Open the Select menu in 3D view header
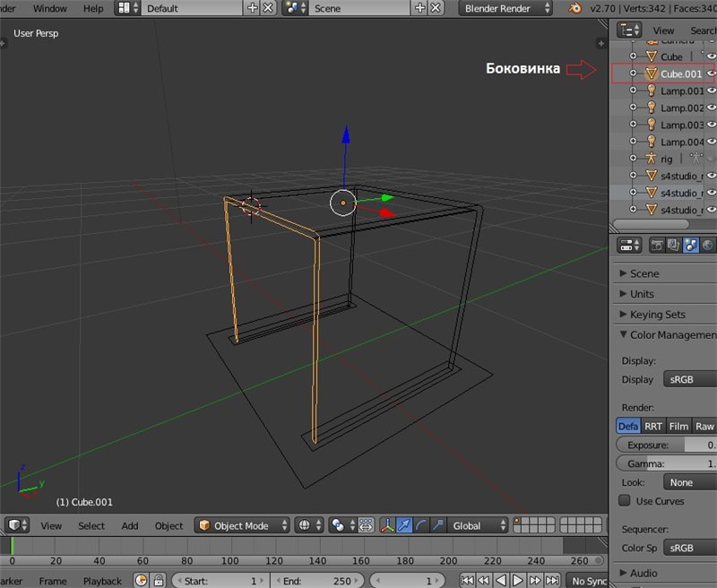Viewport: 717px width, 588px height. coord(91,525)
